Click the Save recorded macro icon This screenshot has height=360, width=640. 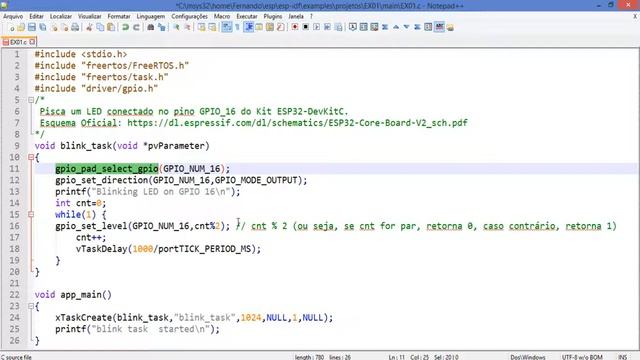point(338,27)
